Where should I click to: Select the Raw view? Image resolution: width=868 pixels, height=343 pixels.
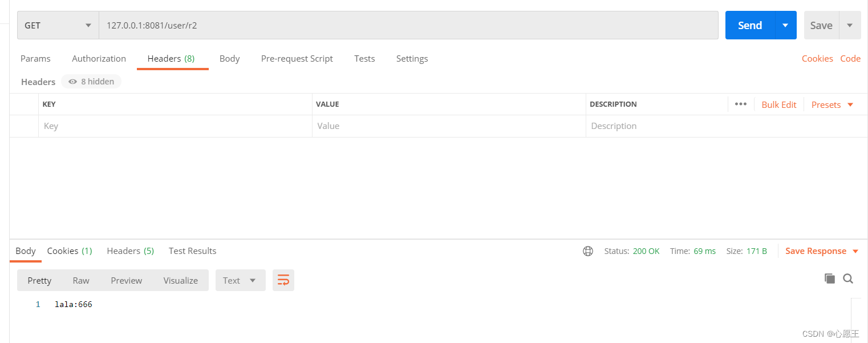click(81, 280)
